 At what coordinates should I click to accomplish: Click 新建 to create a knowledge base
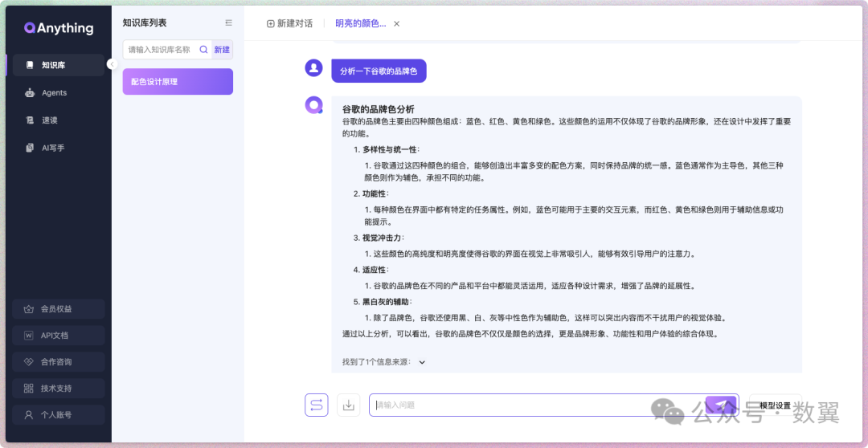(222, 49)
